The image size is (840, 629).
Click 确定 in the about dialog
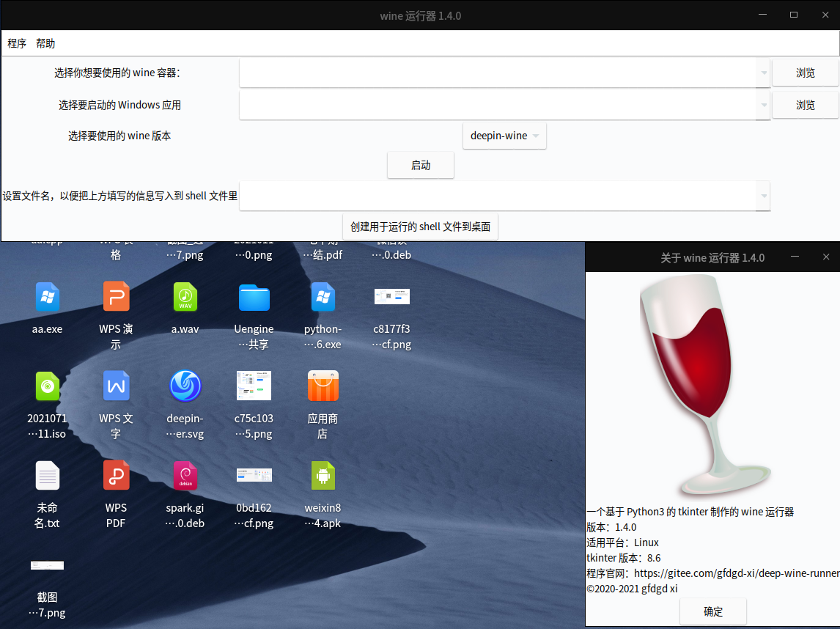click(x=712, y=611)
